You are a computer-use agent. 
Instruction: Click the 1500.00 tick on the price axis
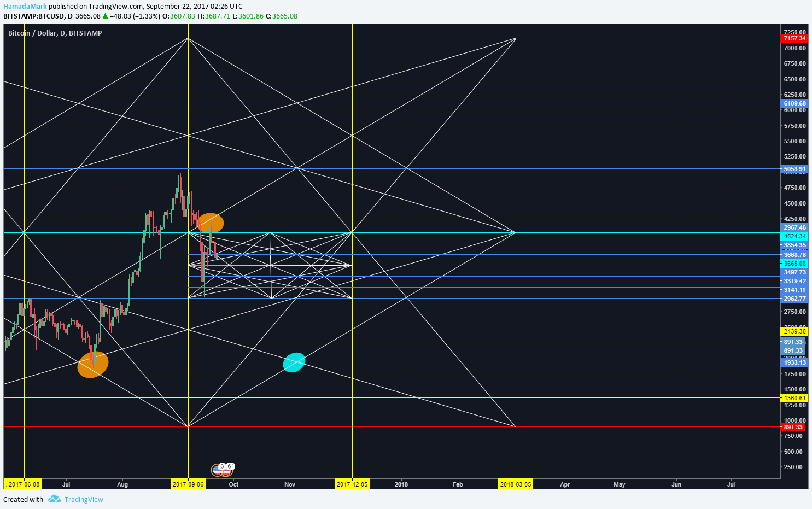(x=795, y=389)
